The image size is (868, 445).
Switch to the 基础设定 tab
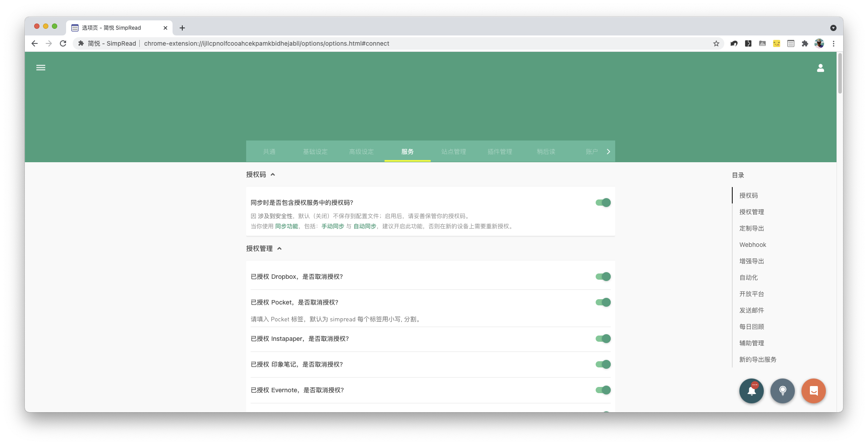(x=315, y=152)
